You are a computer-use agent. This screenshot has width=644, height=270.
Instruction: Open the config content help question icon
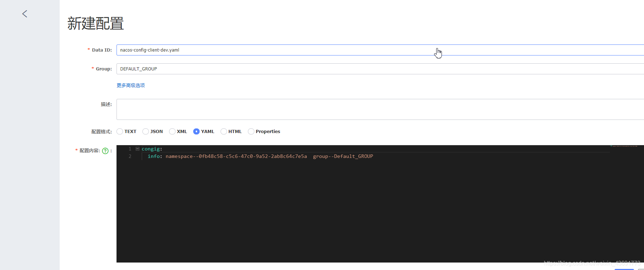(x=105, y=151)
